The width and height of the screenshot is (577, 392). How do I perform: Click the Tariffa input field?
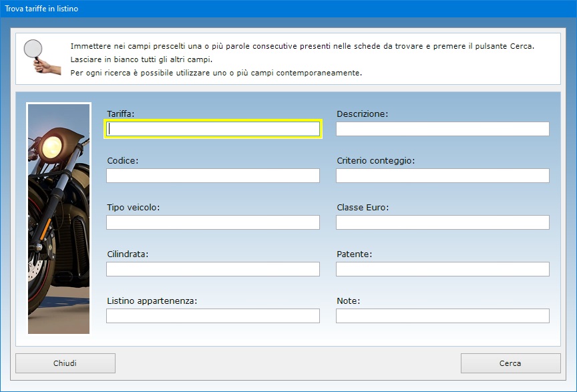[213, 129]
